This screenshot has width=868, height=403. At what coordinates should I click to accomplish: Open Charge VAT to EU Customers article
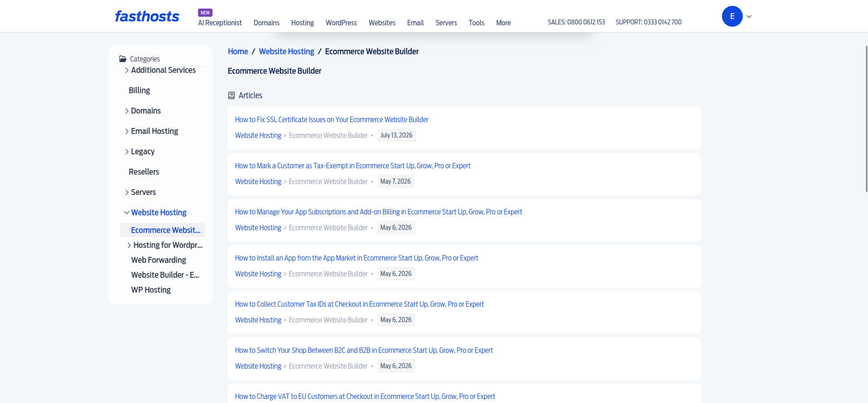click(365, 396)
